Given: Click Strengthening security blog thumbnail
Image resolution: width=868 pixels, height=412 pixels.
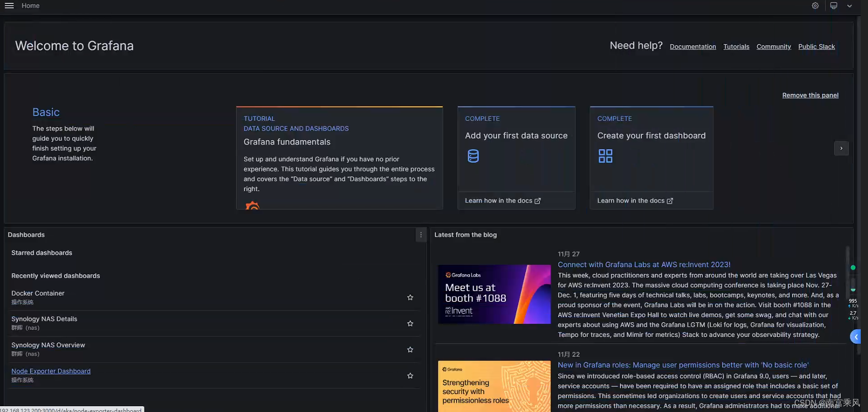Looking at the screenshot, I should coord(494,386).
